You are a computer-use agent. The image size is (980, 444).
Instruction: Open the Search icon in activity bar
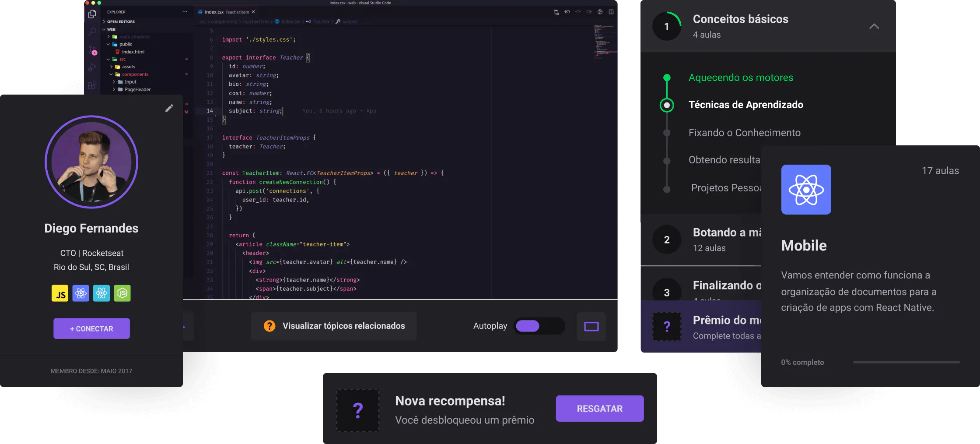click(92, 32)
